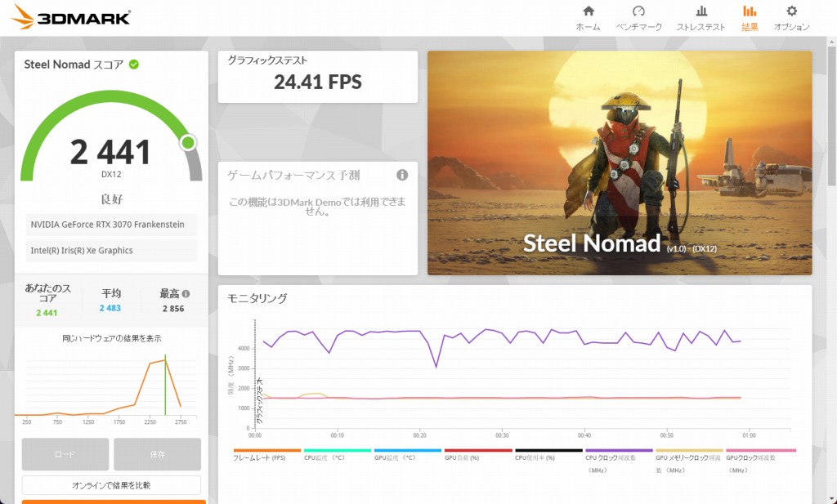Click the ロード (Load) button

(x=65, y=454)
